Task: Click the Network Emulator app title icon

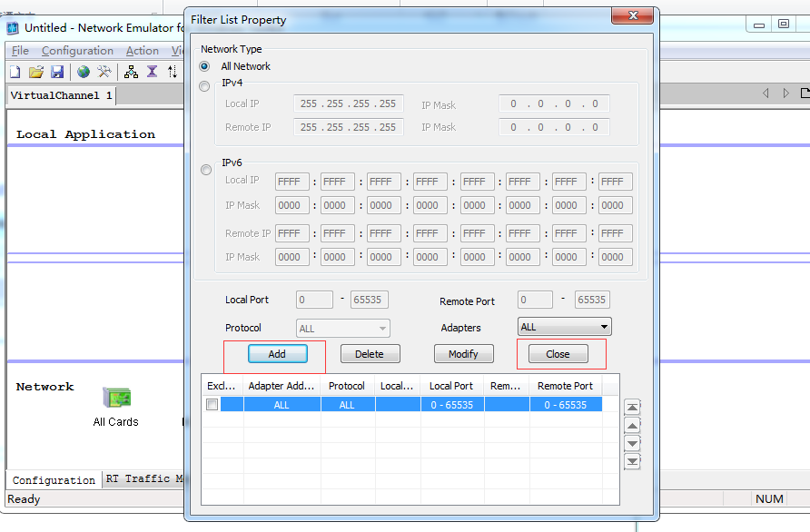Action: (13, 28)
